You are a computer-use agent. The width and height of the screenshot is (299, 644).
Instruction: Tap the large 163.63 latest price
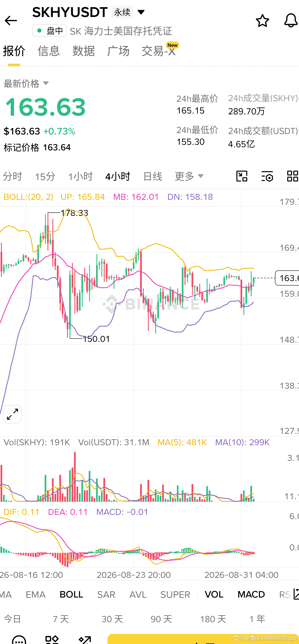click(x=45, y=107)
